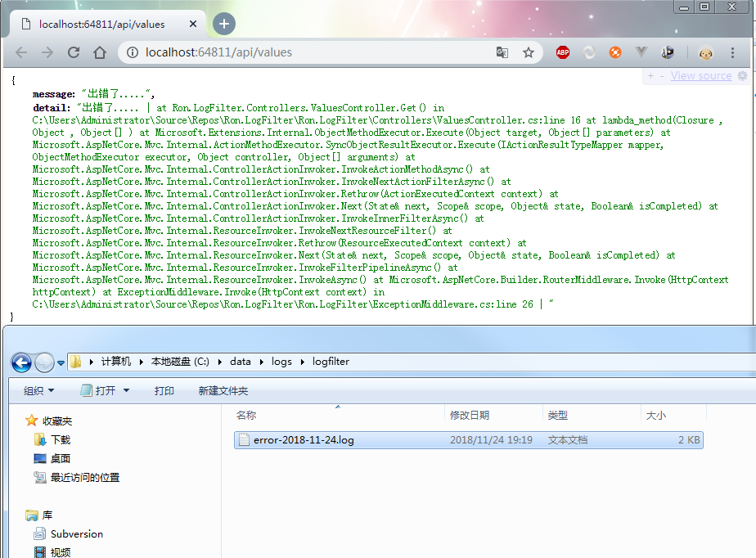Open the translate page icon in address bar

click(x=502, y=52)
